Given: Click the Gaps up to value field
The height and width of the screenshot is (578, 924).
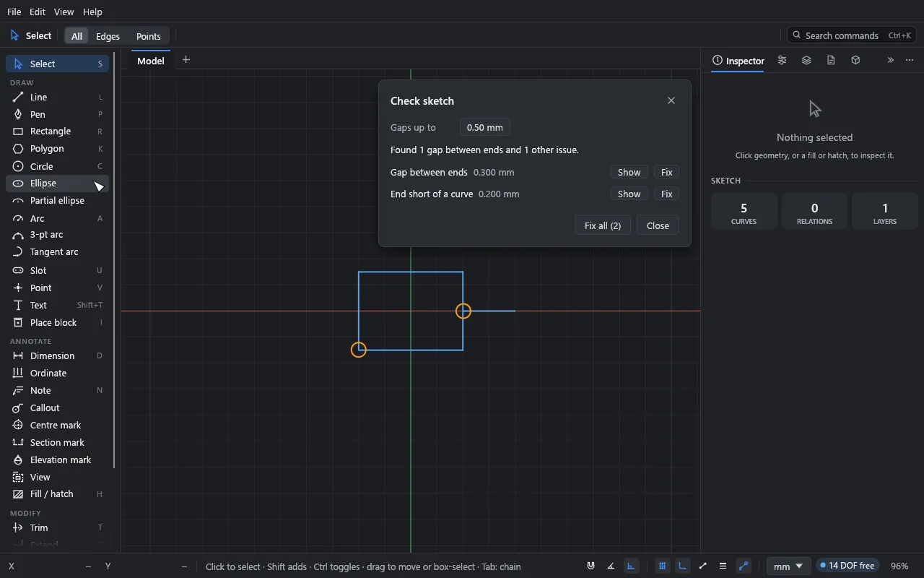Looking at the screenshot, I should (x=485, y=128).
